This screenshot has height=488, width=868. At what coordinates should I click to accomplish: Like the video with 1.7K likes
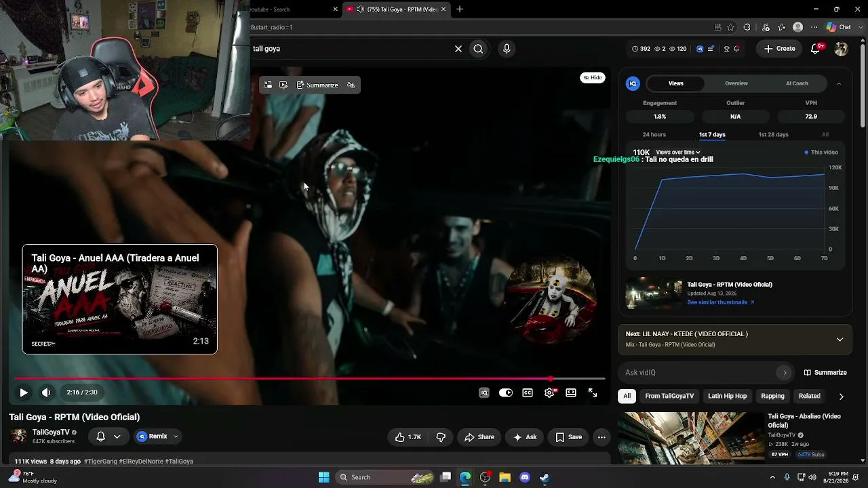(x=408, y=437)
